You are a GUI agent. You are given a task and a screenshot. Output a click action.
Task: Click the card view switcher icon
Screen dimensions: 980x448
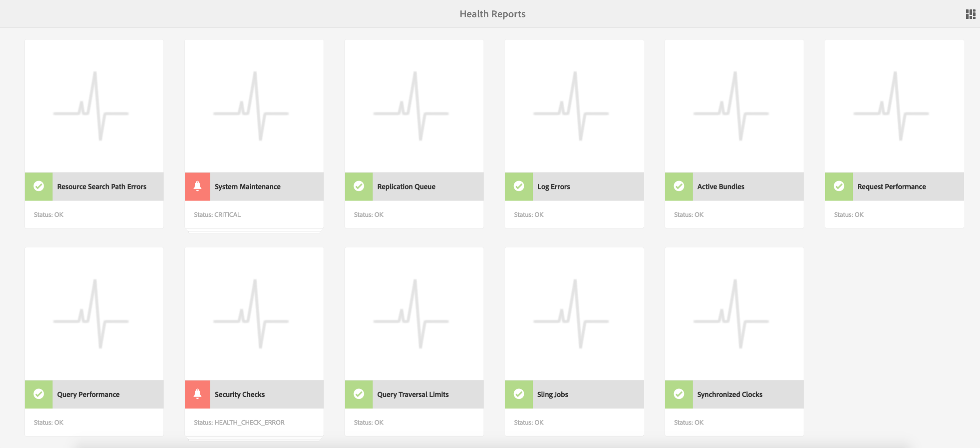[x=970, y=14]
